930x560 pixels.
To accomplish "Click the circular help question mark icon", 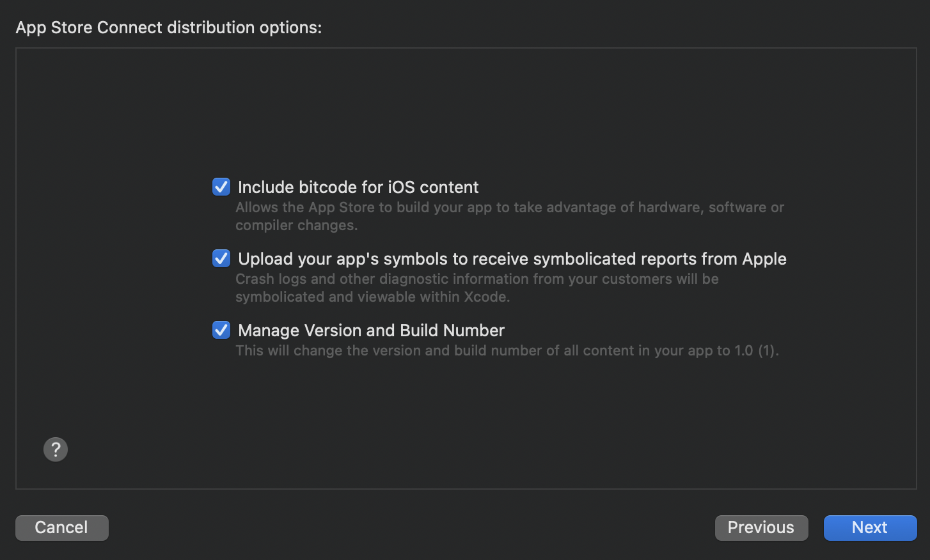I will pyautogui.click(x=55, y=449).
